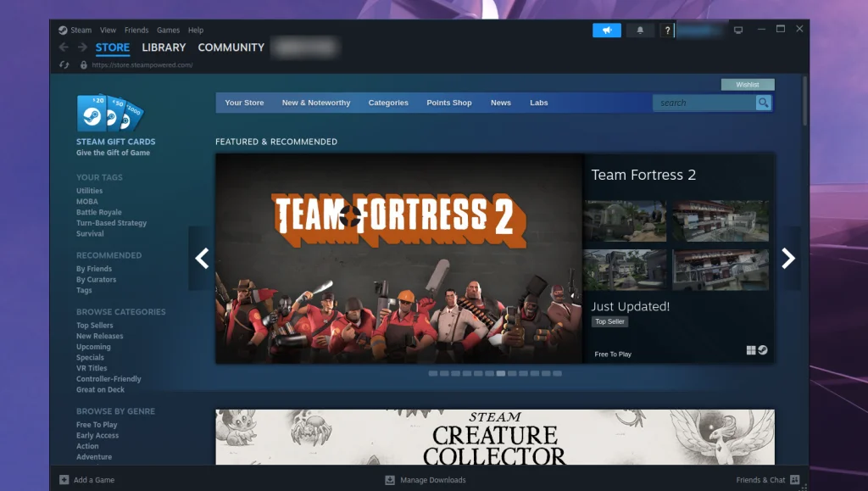868x491 pixels.
Task: Switch to the LIBRARY tab
Action: [x=164, y=47]
